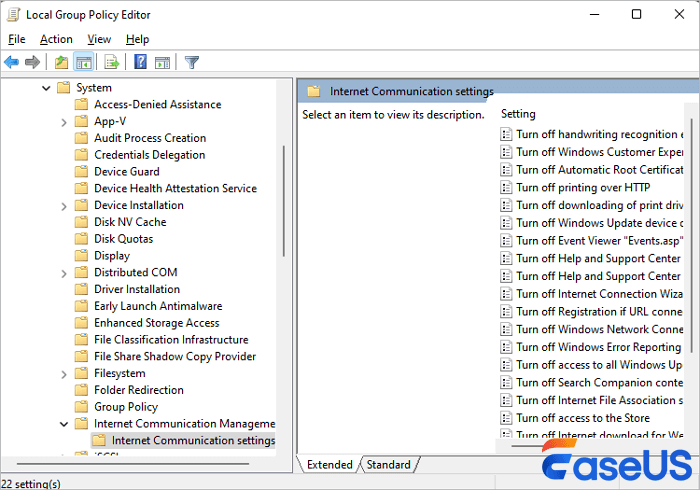Click the Forward arrow toolbar icon
The width and height of the screenshot is (700, 490).
click(x=33, y=62)
